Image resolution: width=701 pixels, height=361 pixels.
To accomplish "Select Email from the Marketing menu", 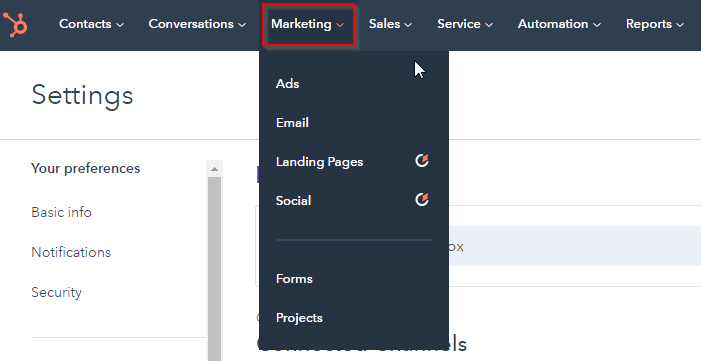I will (x=292, y=123).
